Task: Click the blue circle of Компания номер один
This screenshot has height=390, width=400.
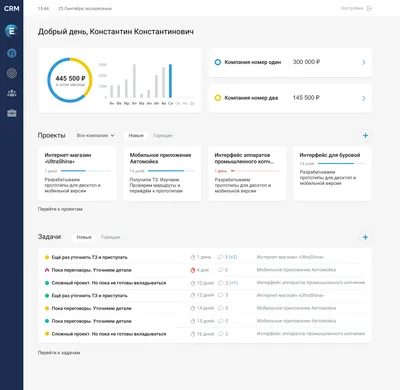Action: 218,62
